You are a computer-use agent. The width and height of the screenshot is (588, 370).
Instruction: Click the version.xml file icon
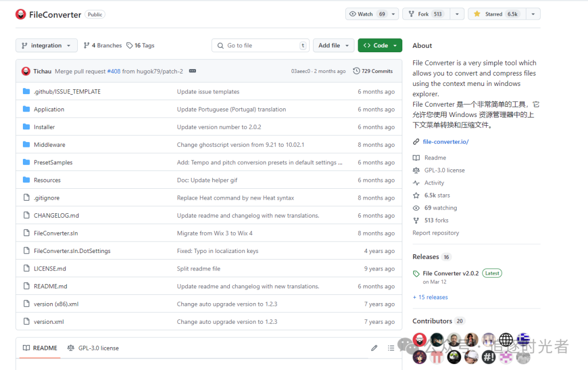coord(26,321)
